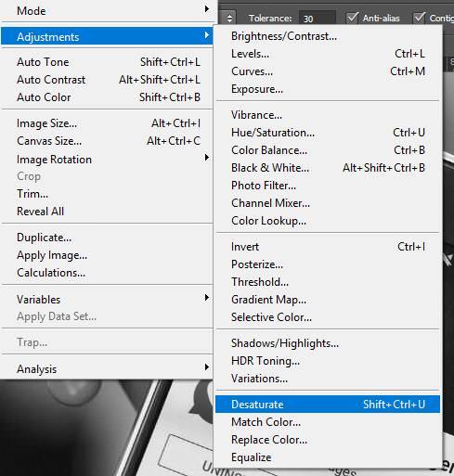454x476 pixels.
Task: Open Variations... dialog
Action: 328,379
